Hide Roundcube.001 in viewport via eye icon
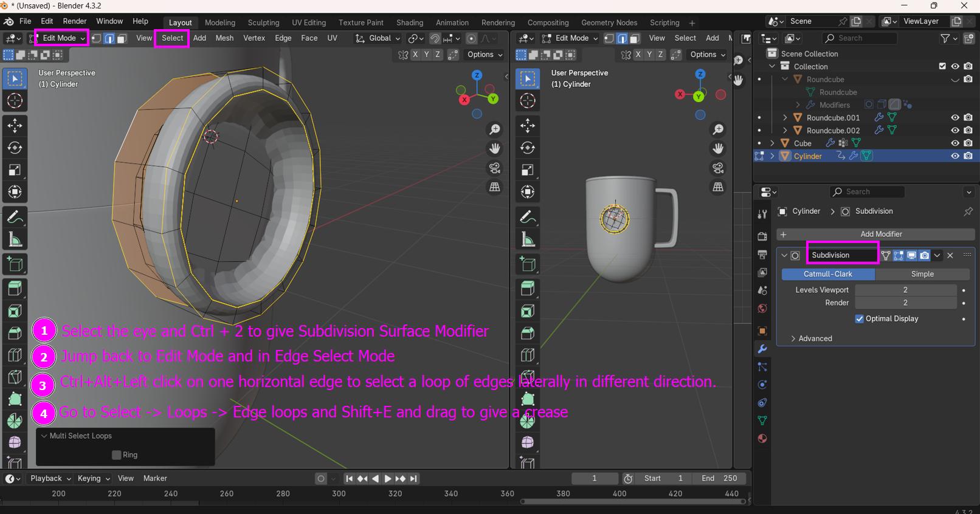This screenshot has width=980, height=514. point(955,118)
